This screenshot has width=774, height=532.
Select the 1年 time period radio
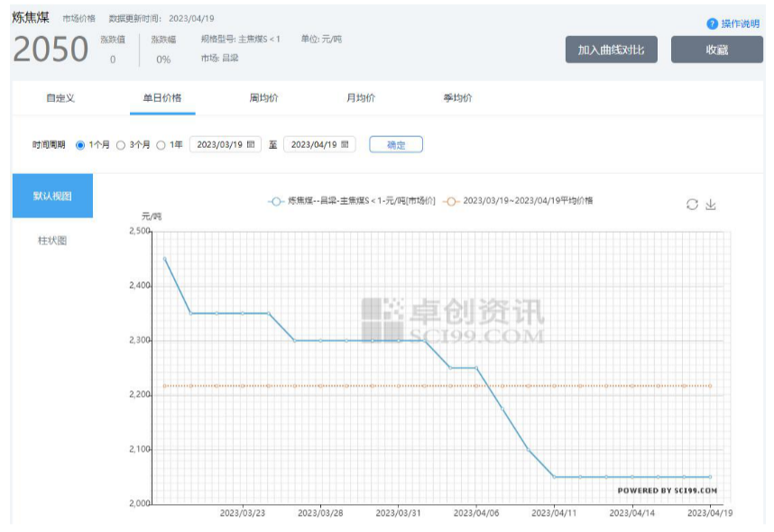(x=161, y=144)
